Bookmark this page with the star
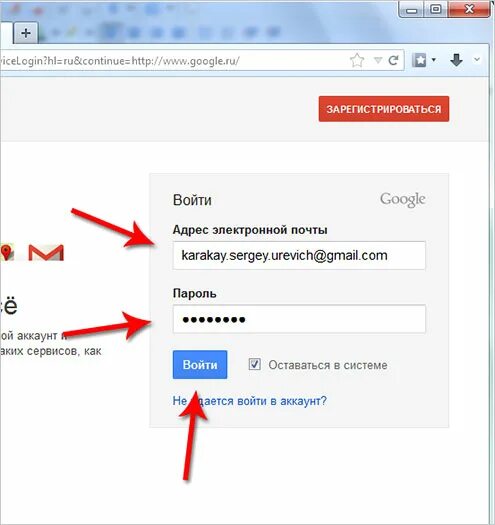 pyautogui.click(x=357, y=61)
